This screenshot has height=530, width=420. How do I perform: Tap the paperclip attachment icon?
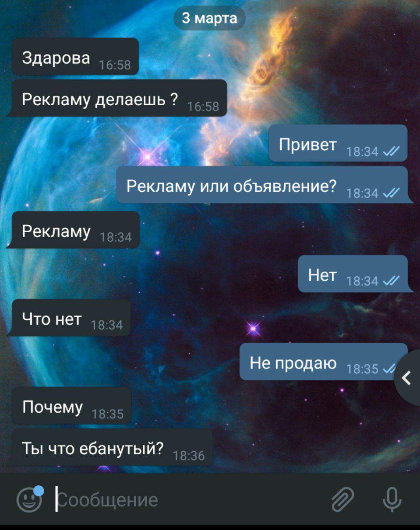[x=343, y=499]
